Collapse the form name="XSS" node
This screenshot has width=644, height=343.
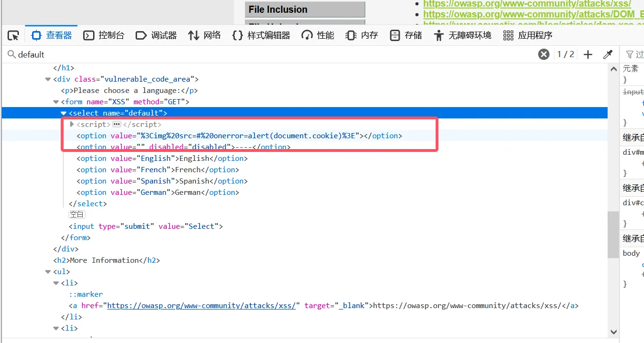56,102
